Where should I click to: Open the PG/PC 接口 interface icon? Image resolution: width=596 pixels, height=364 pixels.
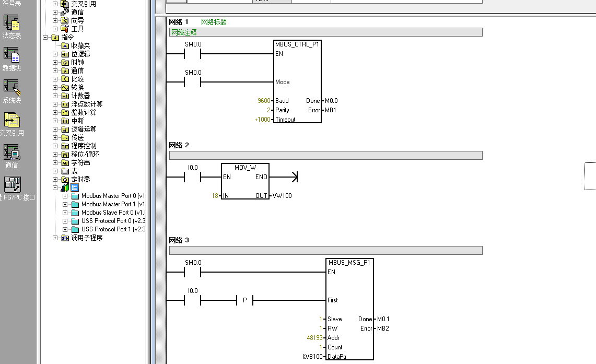tap(13, 185)
